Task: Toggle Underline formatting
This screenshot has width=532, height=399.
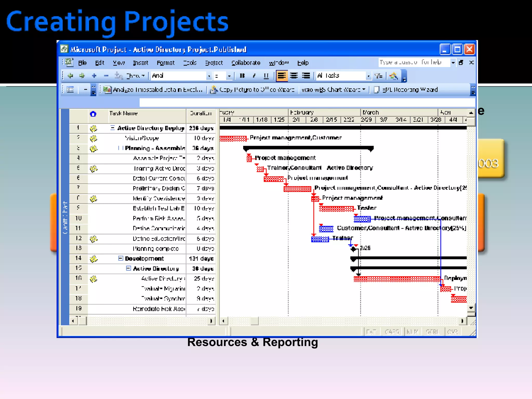Action: coord(266,76)
